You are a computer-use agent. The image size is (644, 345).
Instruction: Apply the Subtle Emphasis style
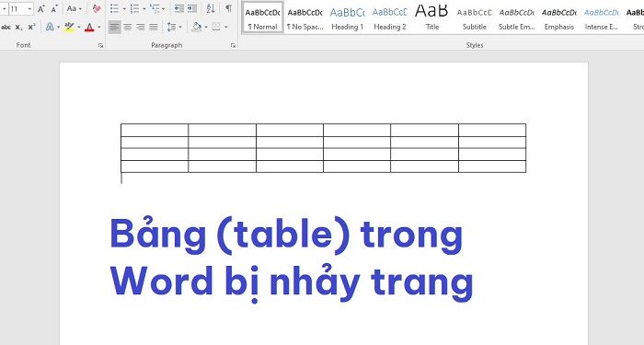coord(517,17)
